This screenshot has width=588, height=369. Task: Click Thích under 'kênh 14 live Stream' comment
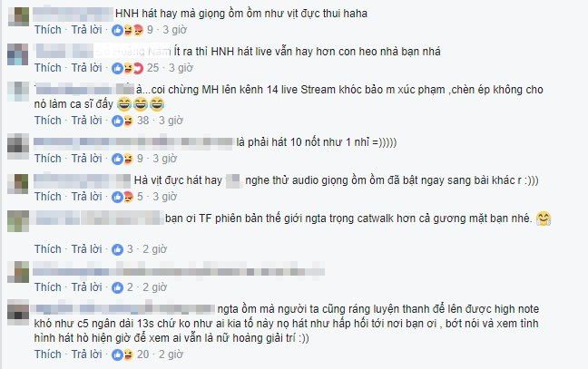pyautogui.click(x=47, y=121)
